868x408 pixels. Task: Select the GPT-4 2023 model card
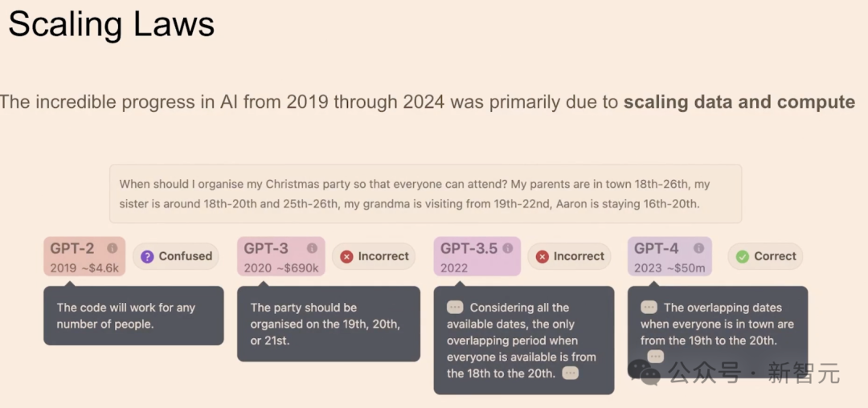[669, 256]
